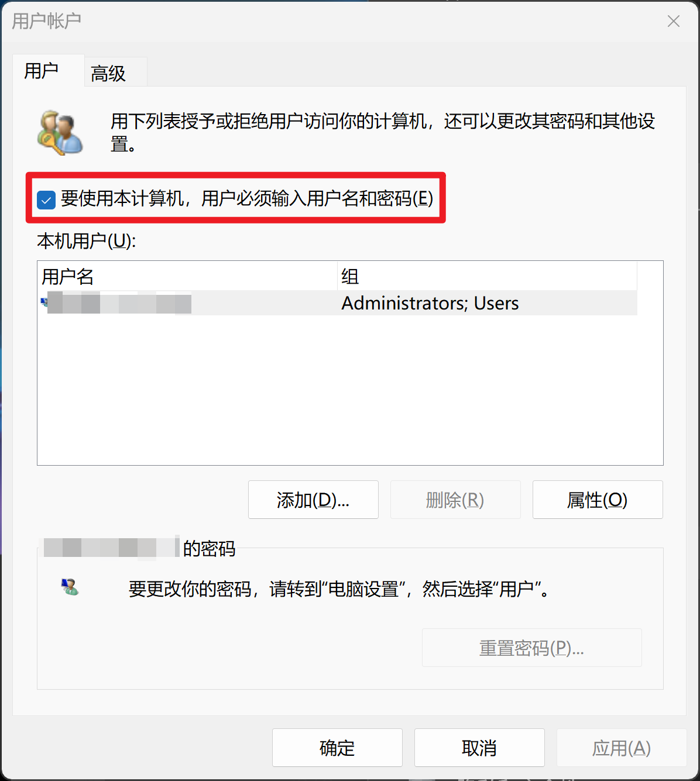This screenshot has width=700, height=781.
Task: Click empty area of the user list
Action: pyautogui.click(x=350, y=390)
